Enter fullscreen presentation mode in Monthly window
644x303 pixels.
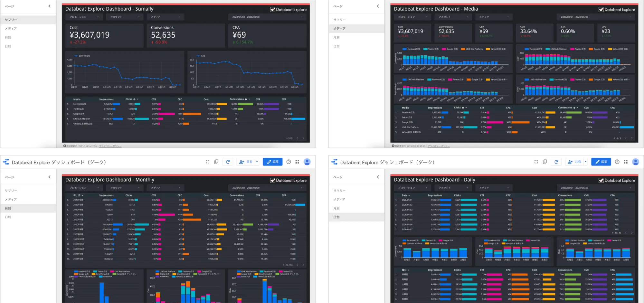pos(207,162)
